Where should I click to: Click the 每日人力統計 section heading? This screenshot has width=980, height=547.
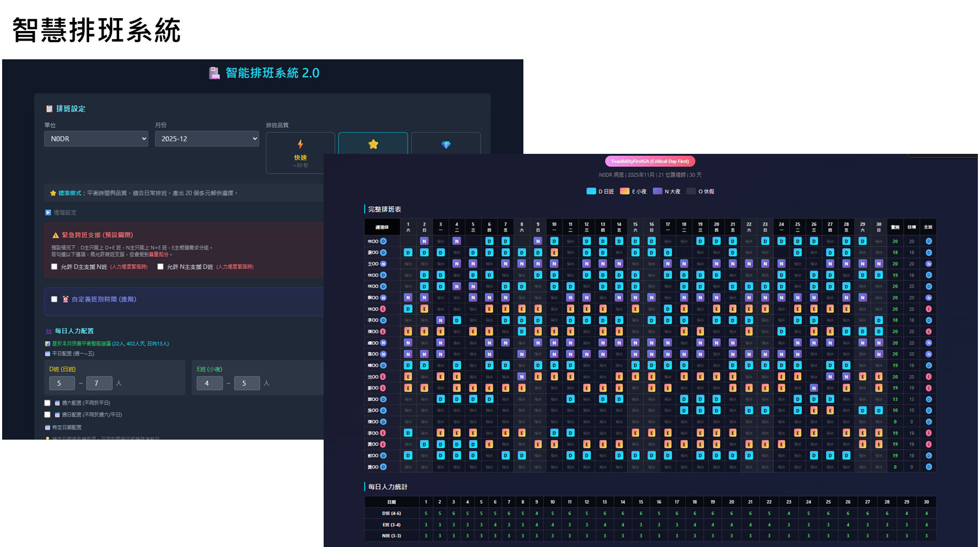coord(388,487)
